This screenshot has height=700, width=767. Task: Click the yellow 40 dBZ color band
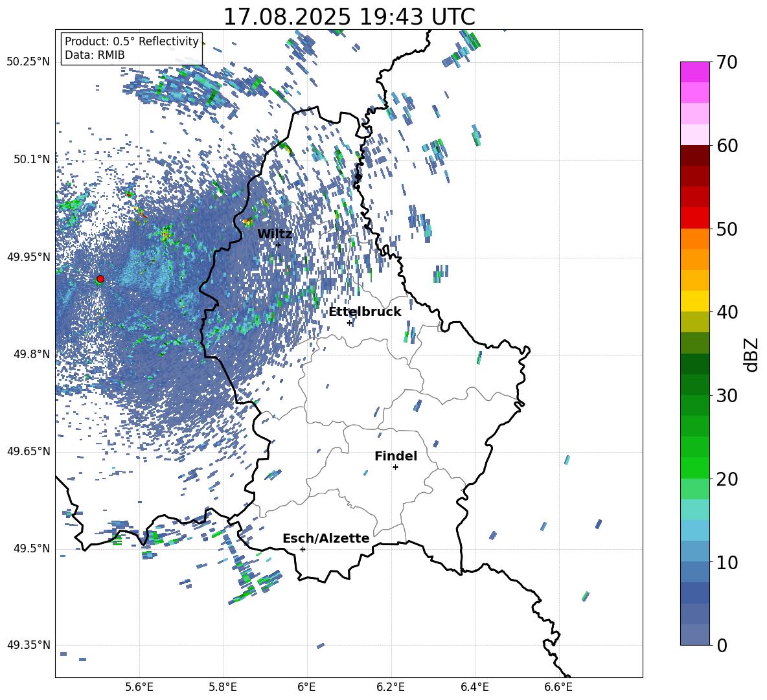click(694, 301)
